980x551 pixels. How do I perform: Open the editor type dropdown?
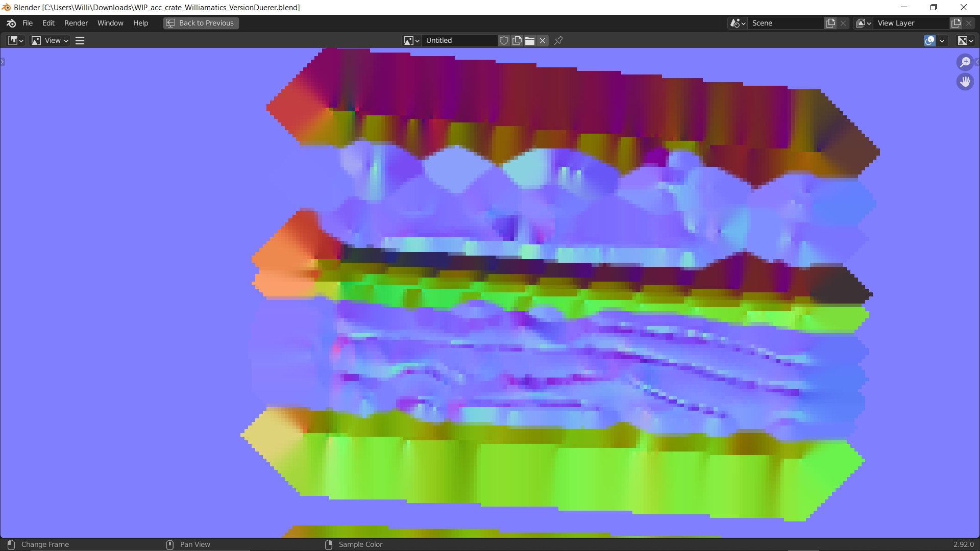click(16, 40)
